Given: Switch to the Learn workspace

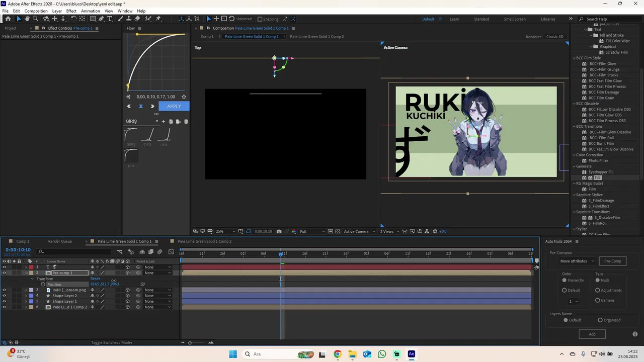Looking at the screenshot, I should pos(454,19).
